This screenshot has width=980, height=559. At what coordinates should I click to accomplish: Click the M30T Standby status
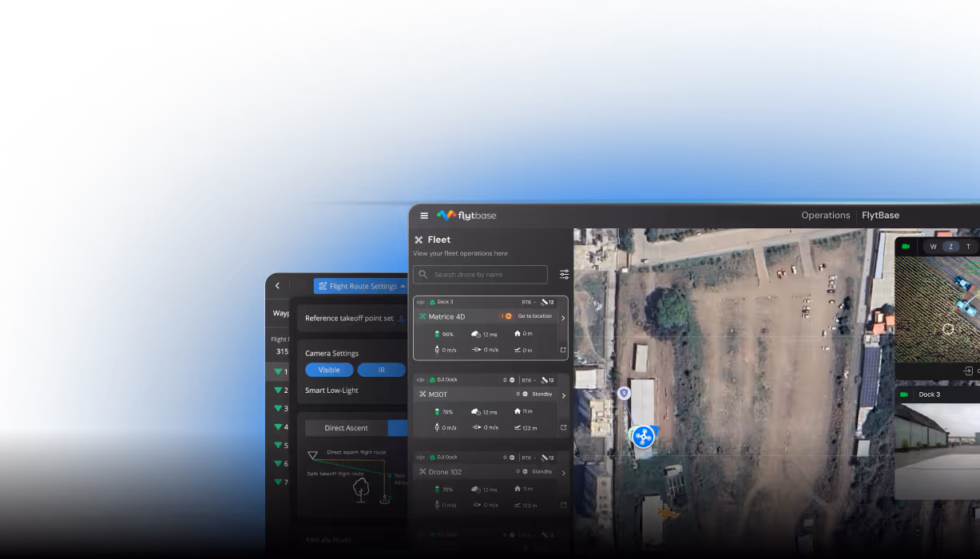pos(542,394)
